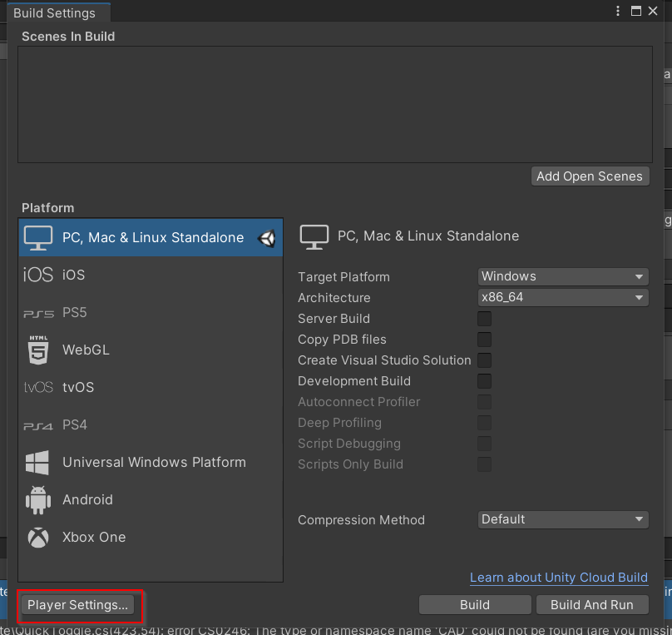Select the PS4 logo icon
This screenshot has height=635, width=672.
click(38, 426)
